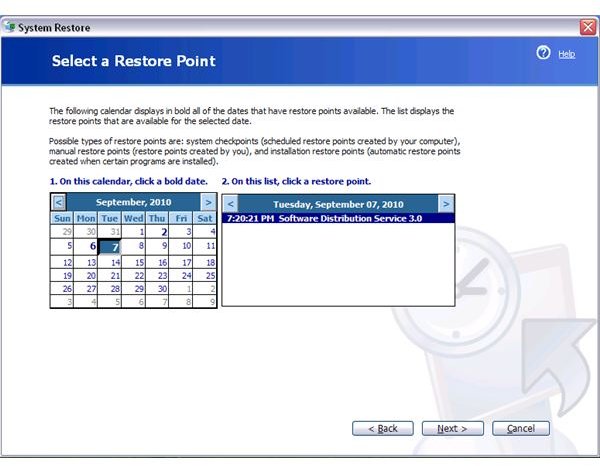Viewport: 600px width, 466px height.
Task: Close the System Restore window
Action: coord(588,27)
